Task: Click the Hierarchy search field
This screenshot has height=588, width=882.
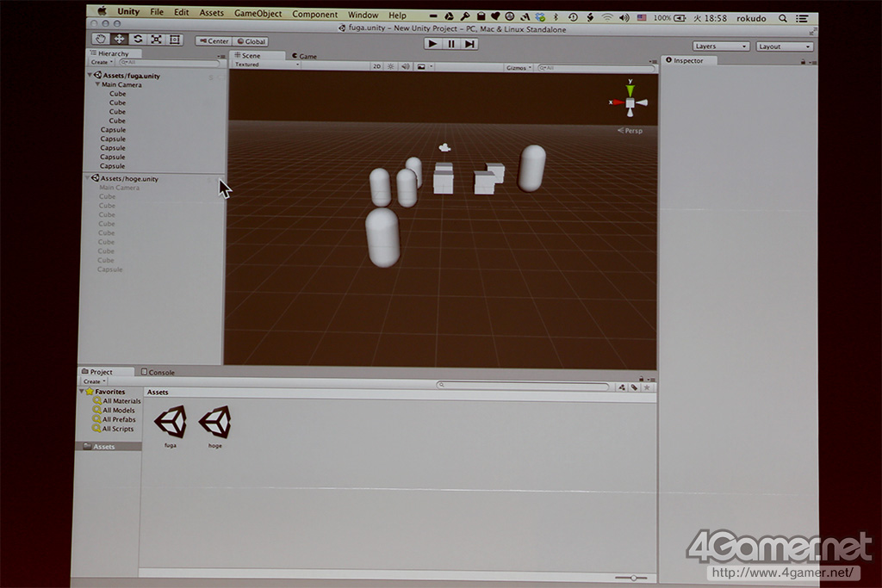Action: [x=169, y=62]
